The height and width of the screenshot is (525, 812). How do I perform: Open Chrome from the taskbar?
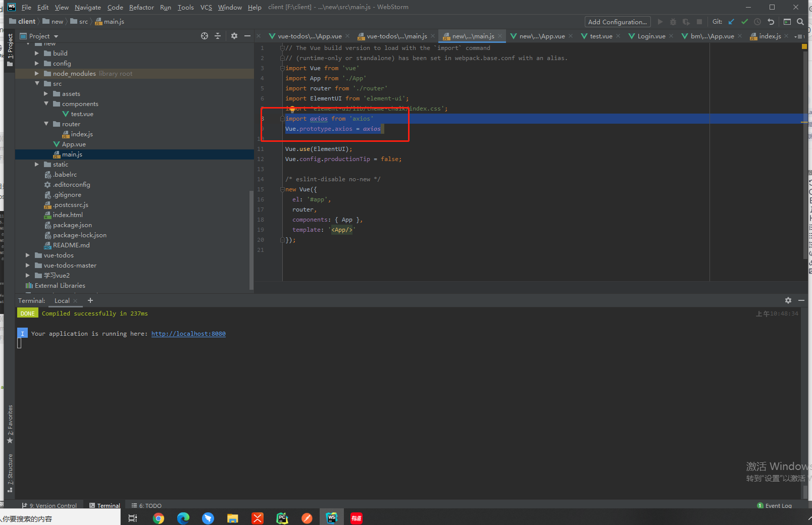tap(159, 518)
